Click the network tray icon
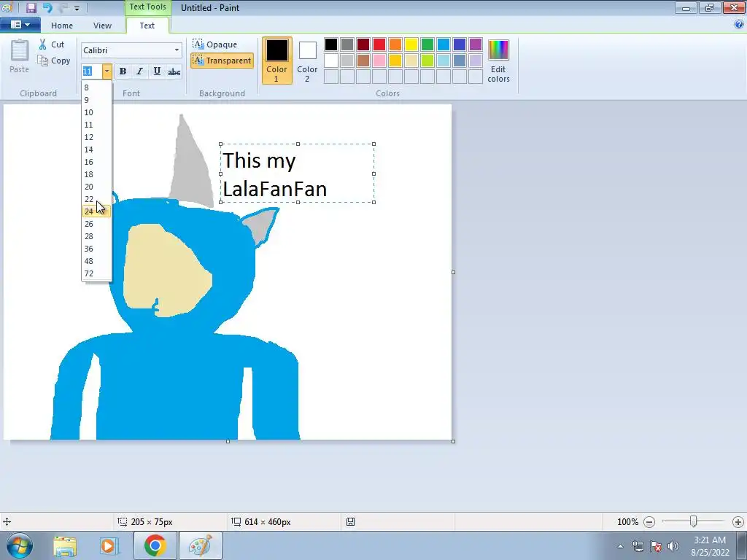This screenshot has width=747, height=560. [638, 546]
